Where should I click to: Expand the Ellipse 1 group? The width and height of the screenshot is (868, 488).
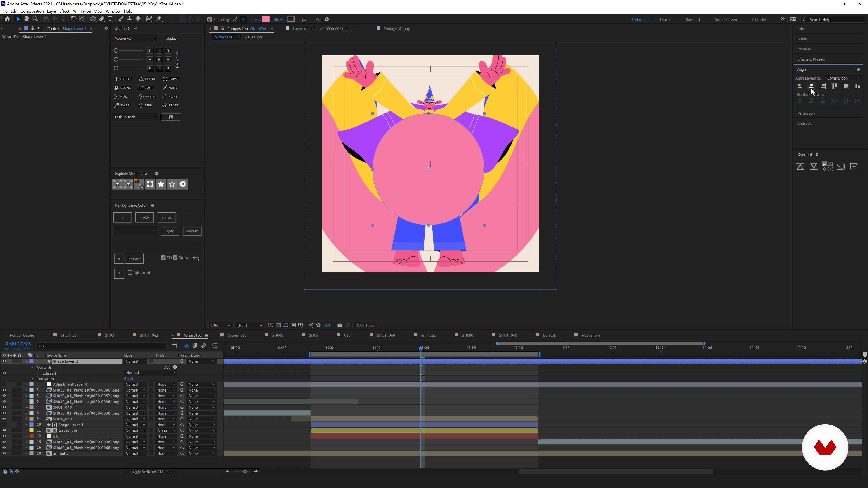click(x=38, y=373)
